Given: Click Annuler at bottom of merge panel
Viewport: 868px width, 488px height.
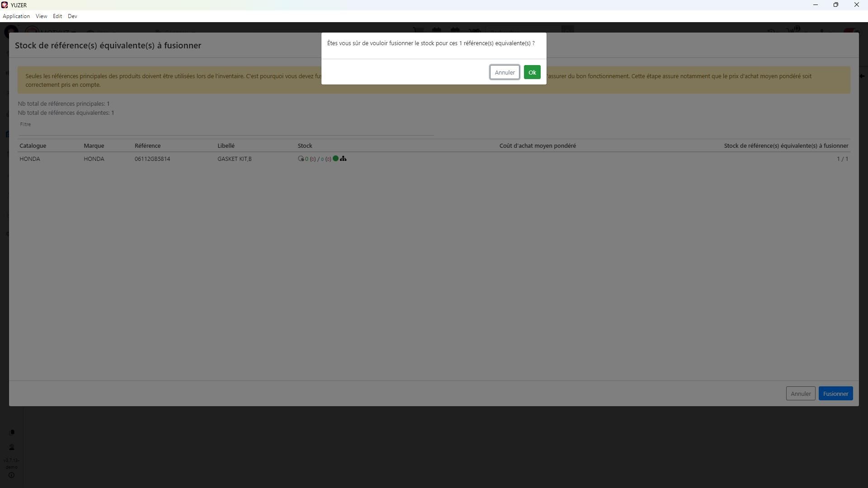Looking at the screenshot, I should (x=800, y=394).
